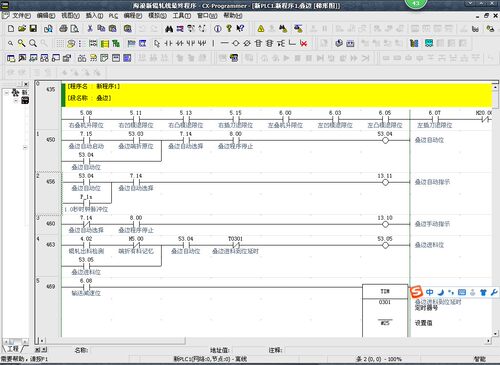Collapse the PLC child node in tree
This screenshot has height=365, width=500.
(16, 100)
